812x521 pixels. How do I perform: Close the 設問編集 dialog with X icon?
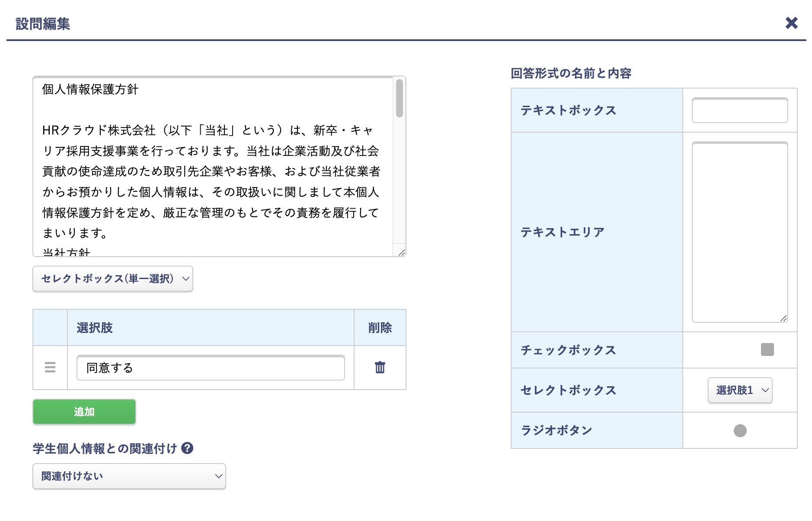(x=792, y=23)
